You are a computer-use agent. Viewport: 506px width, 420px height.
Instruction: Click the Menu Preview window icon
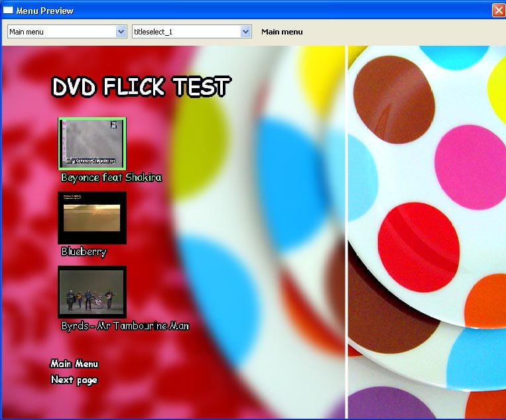(8, 11)
